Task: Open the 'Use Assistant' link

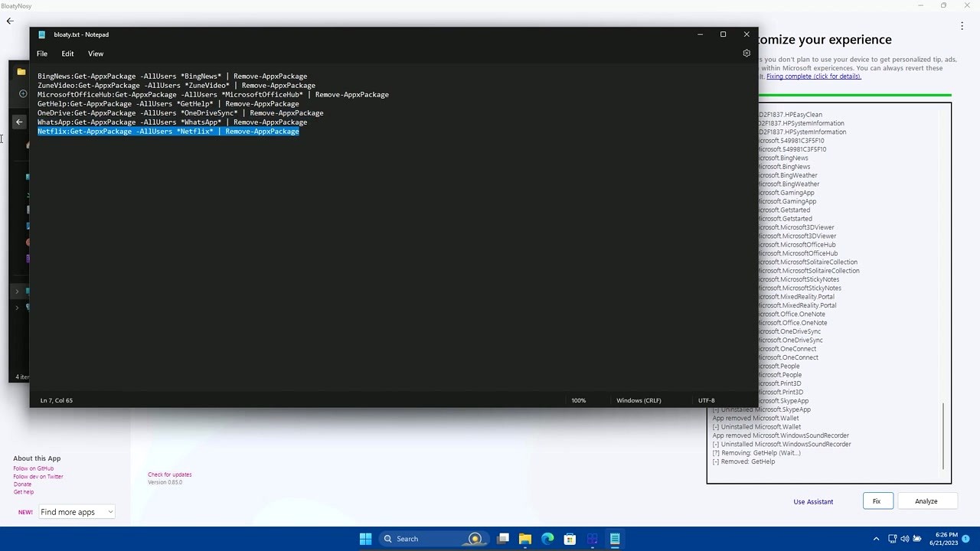Action: pos(813,501)
